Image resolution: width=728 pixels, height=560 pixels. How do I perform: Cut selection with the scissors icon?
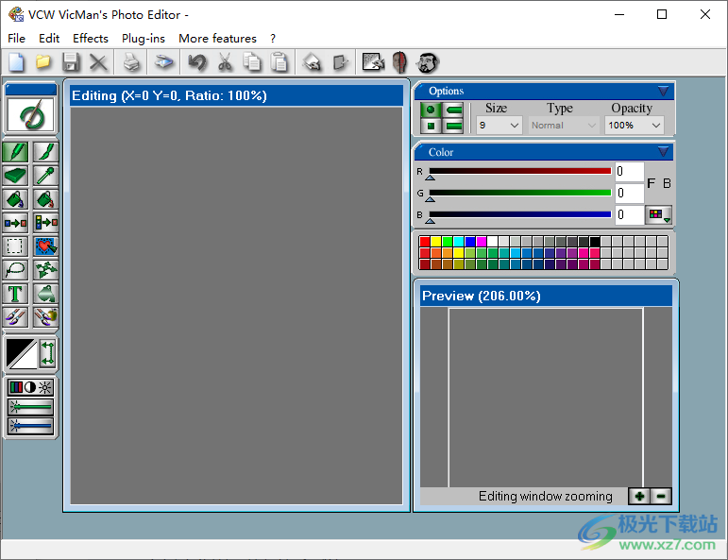point(225,62)
